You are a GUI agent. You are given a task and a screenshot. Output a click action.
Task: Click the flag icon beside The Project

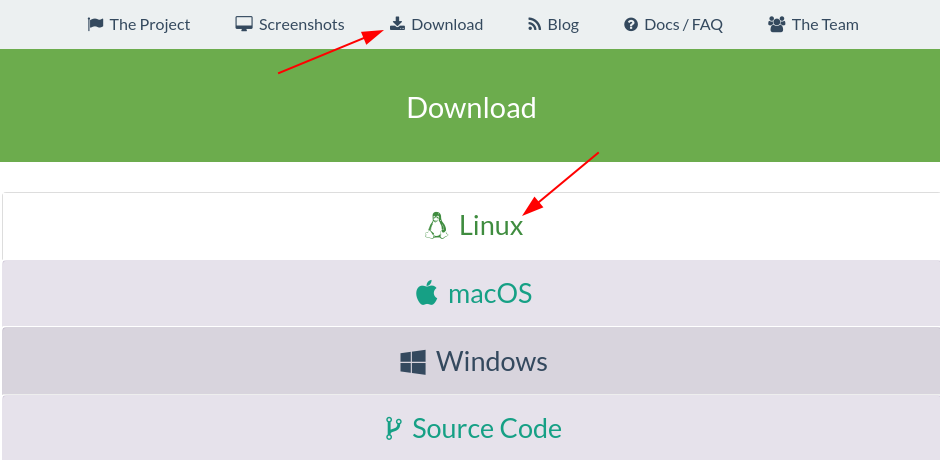[95, 25]
